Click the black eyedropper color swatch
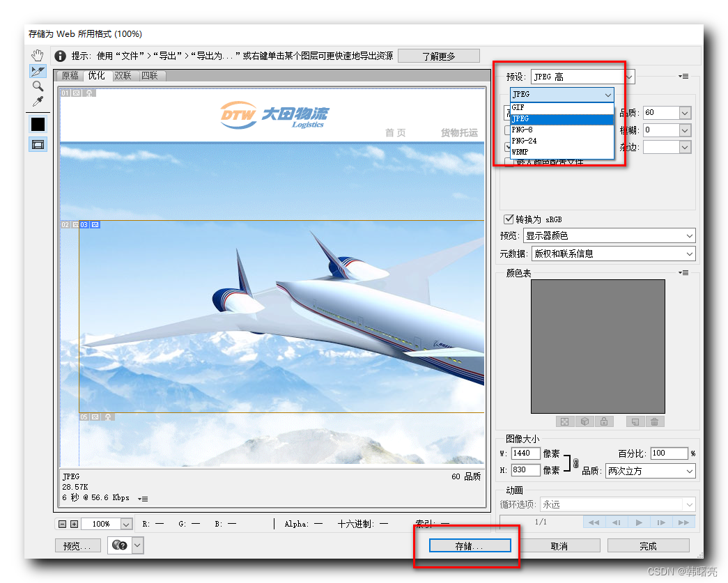Viewport: 728px width, 583px height. pyautogui.click(x=38, y=125)
